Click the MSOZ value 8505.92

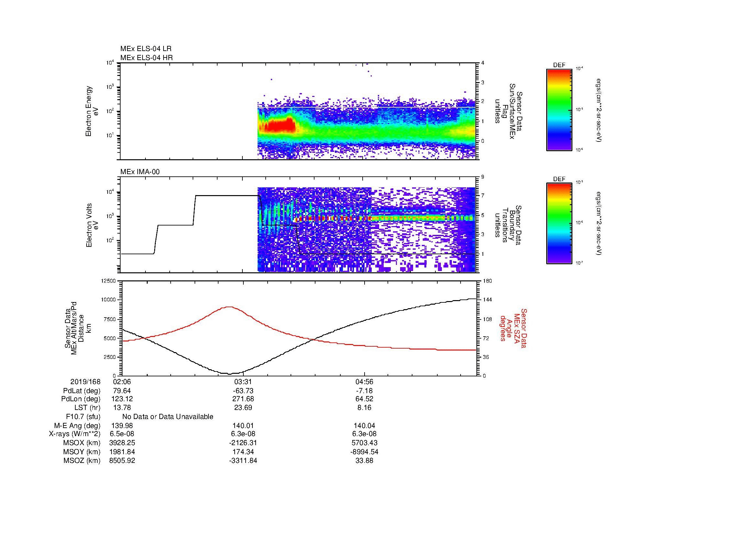pos(122,461)
